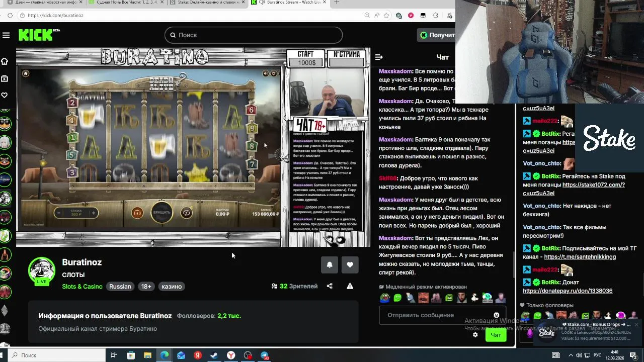Spin the ВРАЩАТЬ slot button
The image size is (644, 362).
click(162, 213)
